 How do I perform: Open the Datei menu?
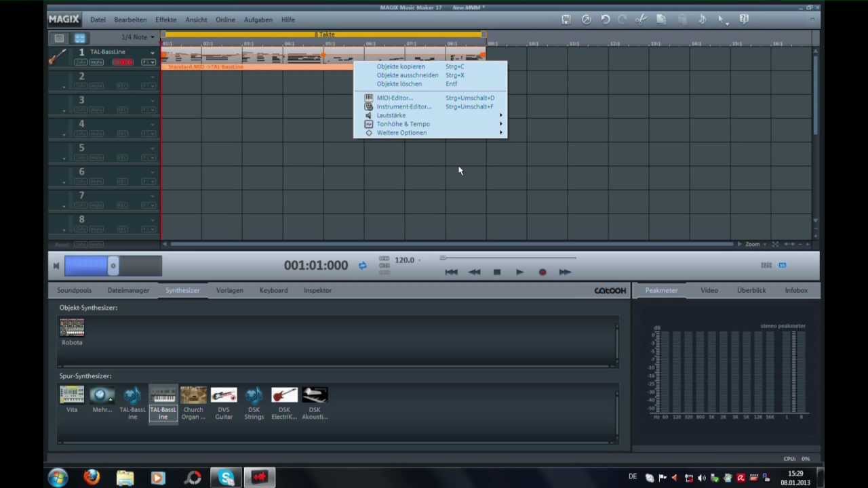98,20
